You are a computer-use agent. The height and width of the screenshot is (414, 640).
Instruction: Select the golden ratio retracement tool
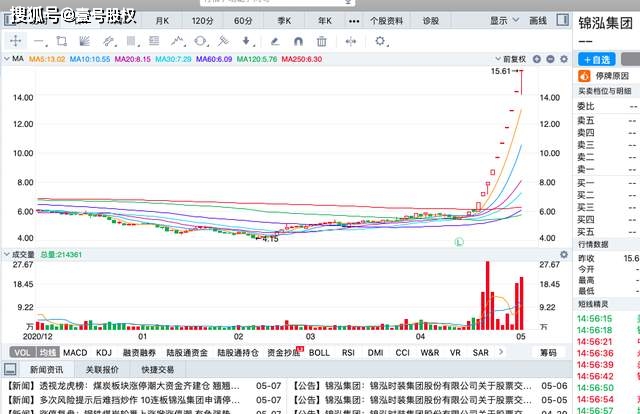point(154,41)
